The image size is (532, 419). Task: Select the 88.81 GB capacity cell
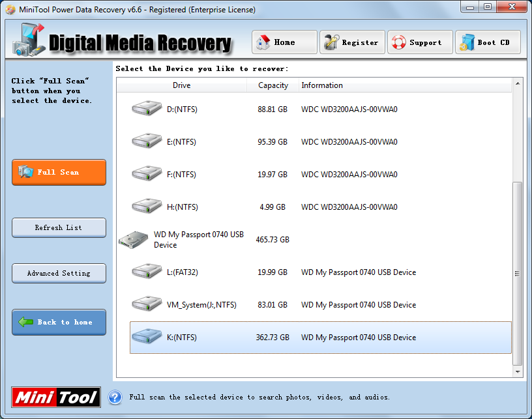(273, 109)
